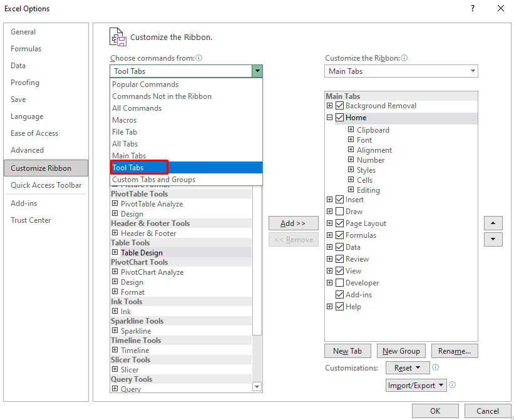The image size is (514, 420).
Task: Enable the Draw tab checkbox
Action: pos(339,212)
